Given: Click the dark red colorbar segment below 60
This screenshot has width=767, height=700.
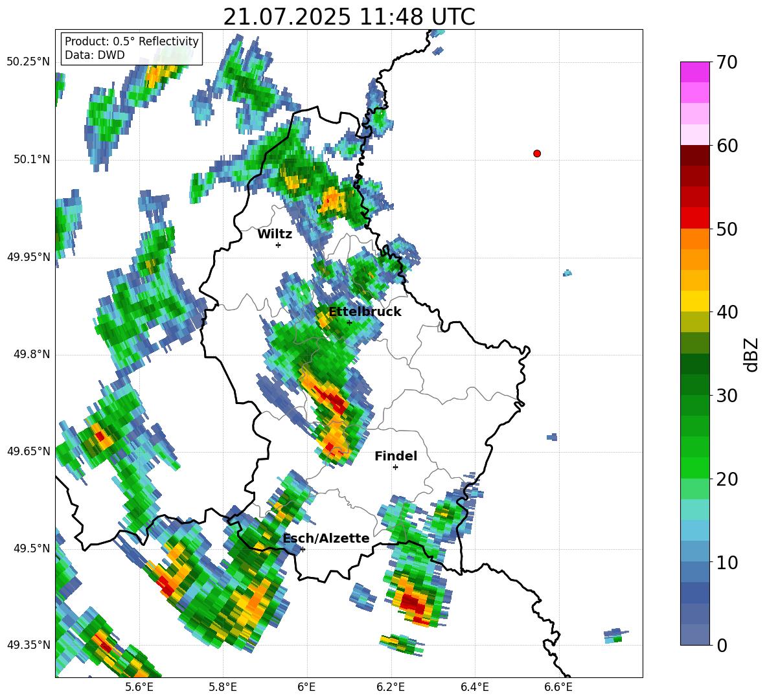Looking at the screenshot, I should tap(694, 155).
